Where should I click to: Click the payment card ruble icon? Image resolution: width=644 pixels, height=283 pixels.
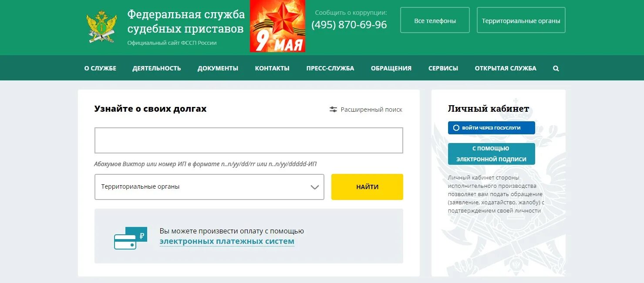131,238
